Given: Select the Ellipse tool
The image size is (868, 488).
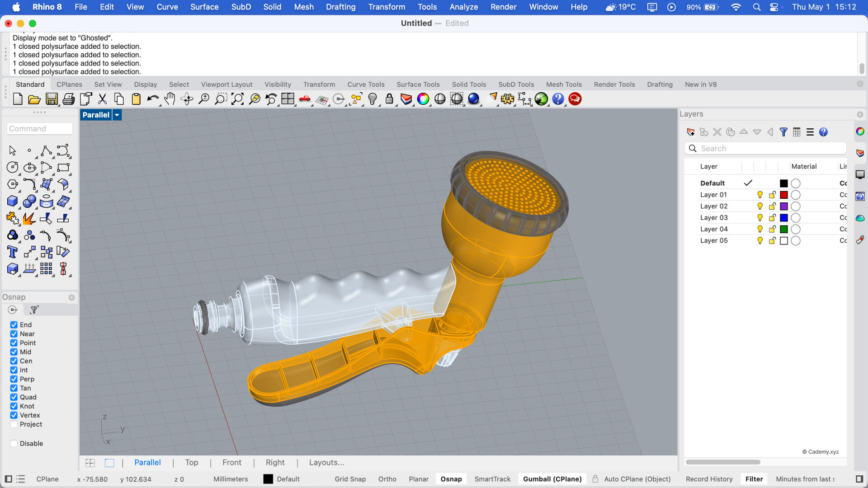Looking at the screenshot, I should coord(29,168).
